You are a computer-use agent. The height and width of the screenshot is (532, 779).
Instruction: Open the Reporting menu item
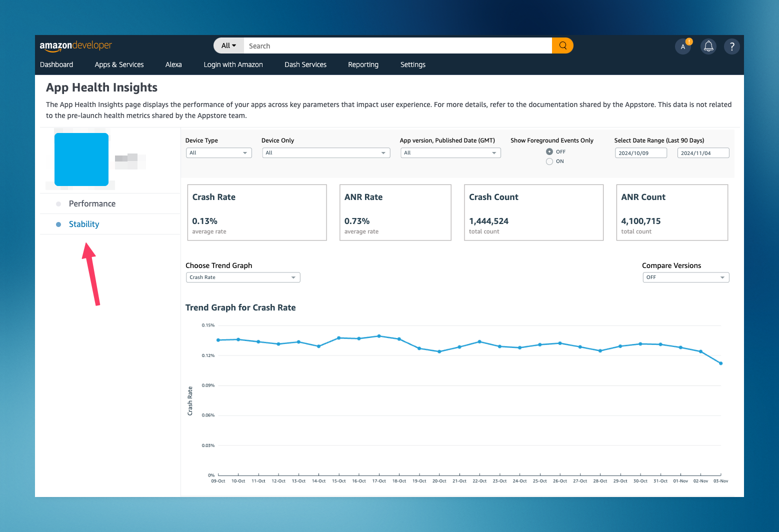(x=363, y=64)
